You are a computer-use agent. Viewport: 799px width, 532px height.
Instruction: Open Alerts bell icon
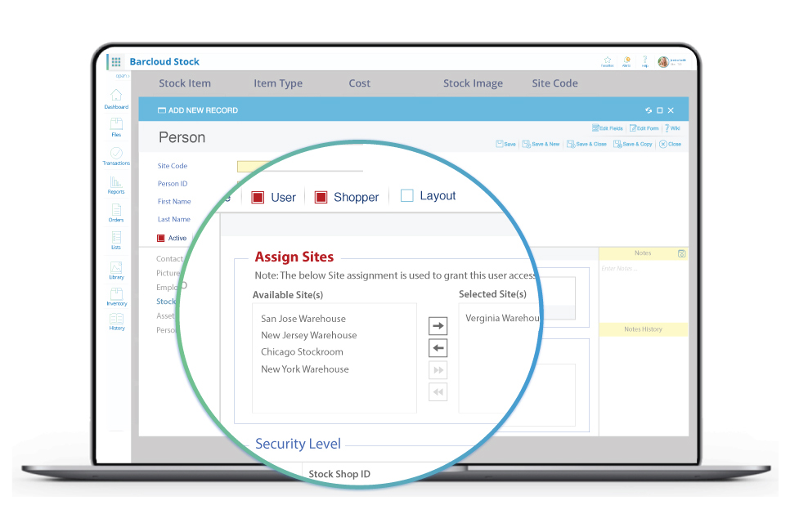626,61
